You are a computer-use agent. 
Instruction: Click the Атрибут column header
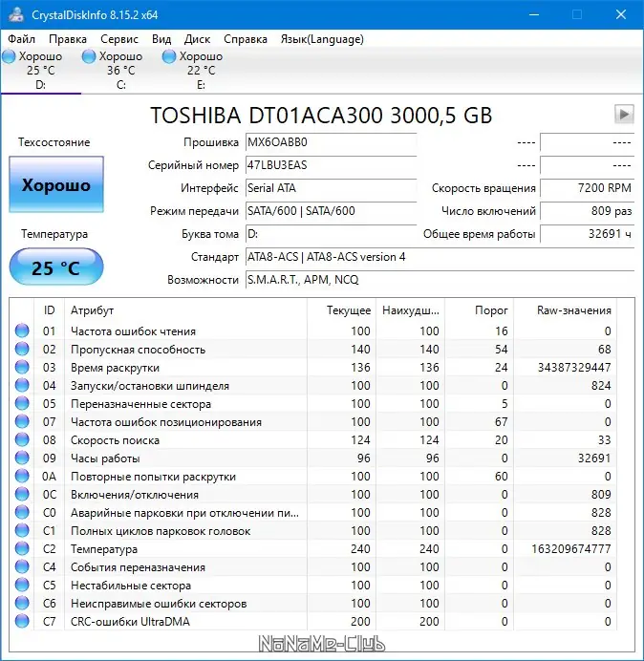click(x=186, y=310)
